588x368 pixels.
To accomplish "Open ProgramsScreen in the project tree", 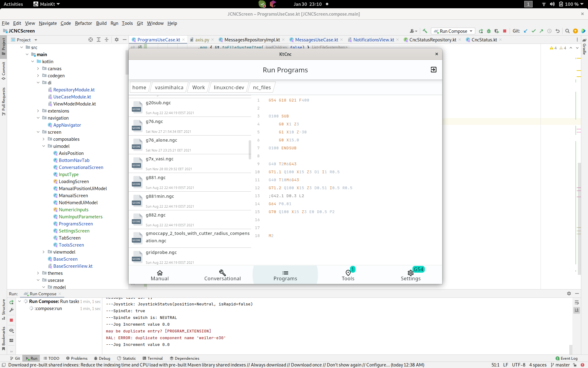I will [x=76, y=224].
